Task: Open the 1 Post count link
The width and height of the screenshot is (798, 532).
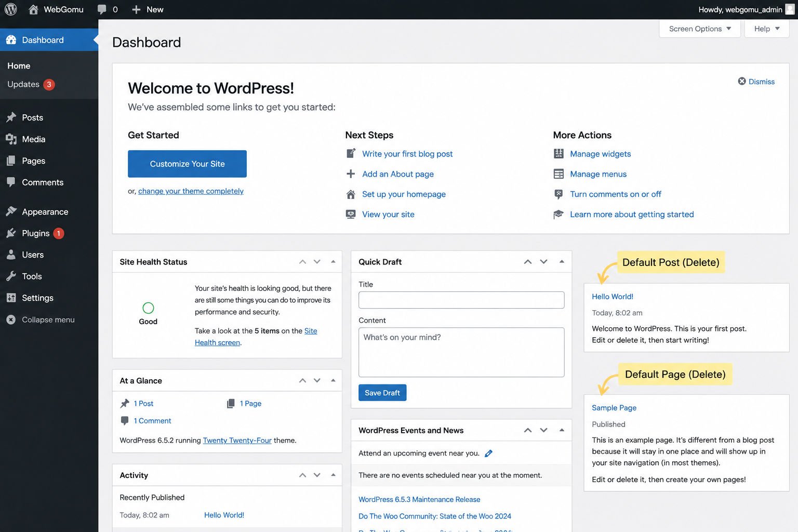Action: click(143, 404)
